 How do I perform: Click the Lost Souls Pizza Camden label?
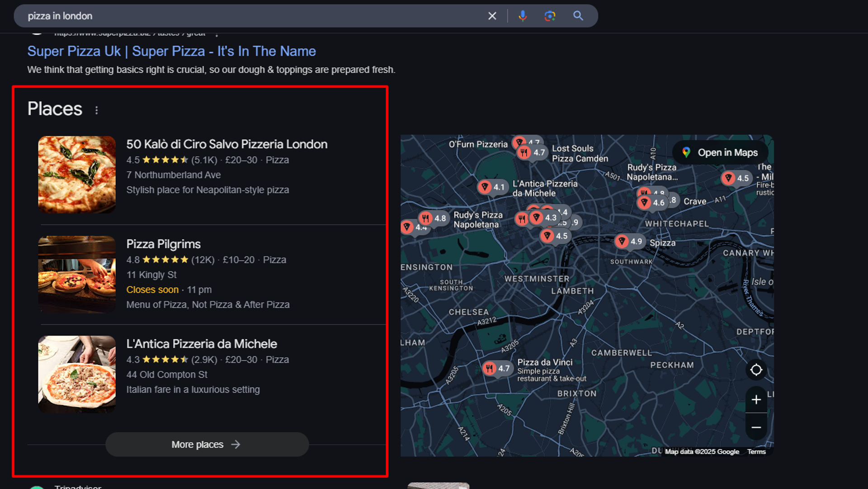click(x=580, y=153)
